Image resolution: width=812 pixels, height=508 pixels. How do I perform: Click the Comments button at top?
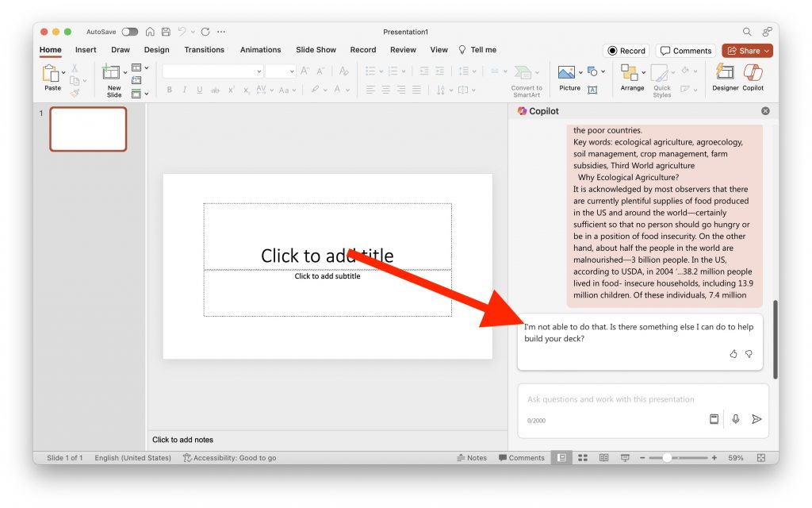point(686,51)
